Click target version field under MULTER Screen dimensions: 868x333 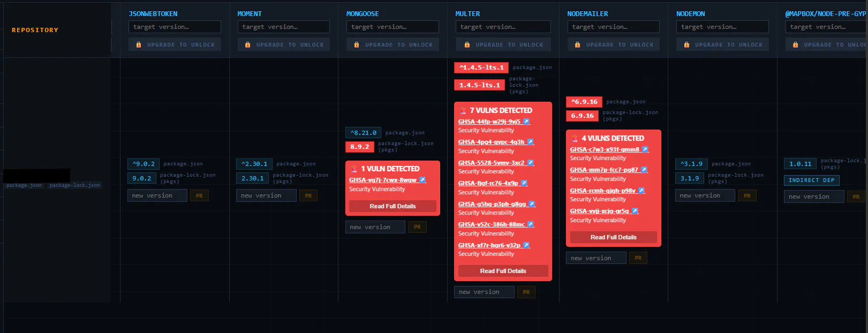[503, 27]
